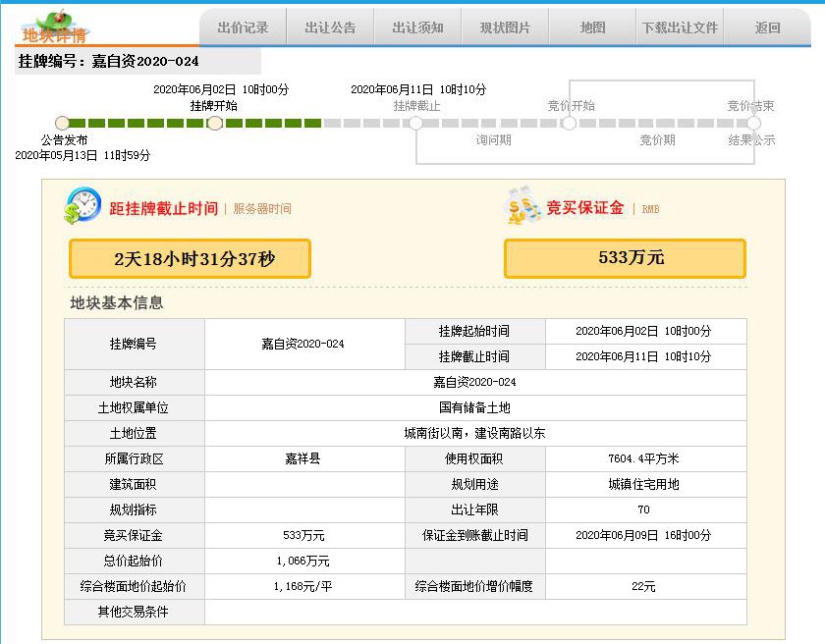Click the money icon beside 竞买保证金
This screenshot has height=644, width=825.
522,205
